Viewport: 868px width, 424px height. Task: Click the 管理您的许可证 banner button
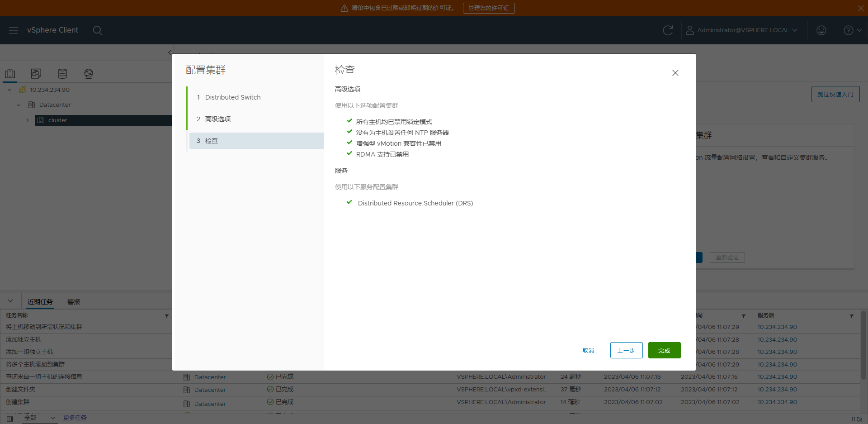488,8
